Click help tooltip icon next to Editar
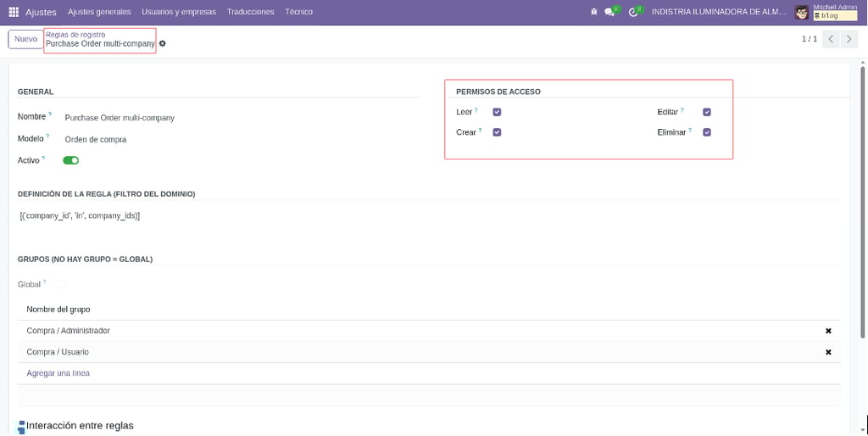868x436 pixels. point(682,109)
